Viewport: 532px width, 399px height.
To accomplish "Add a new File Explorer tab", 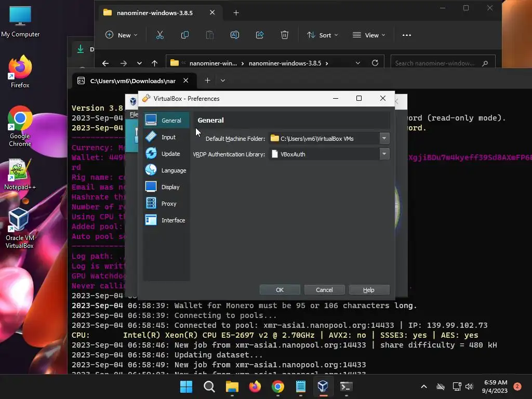I will 236,12.
